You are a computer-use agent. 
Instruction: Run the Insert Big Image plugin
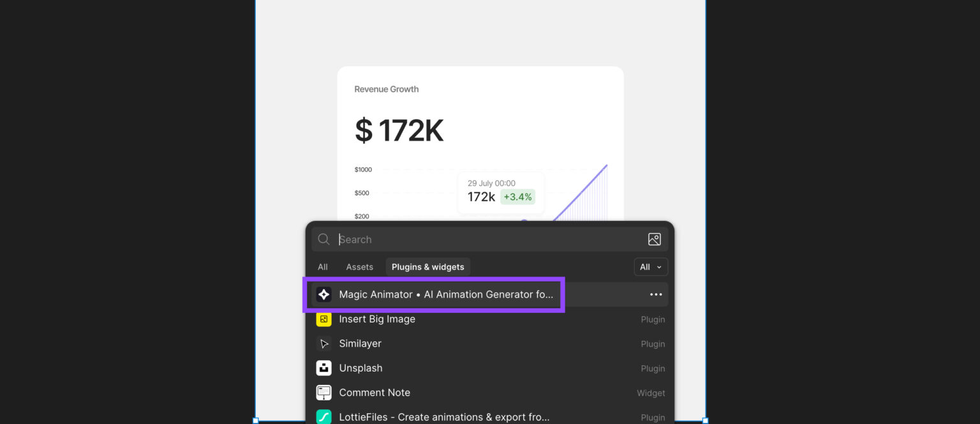tap(377, 319)
